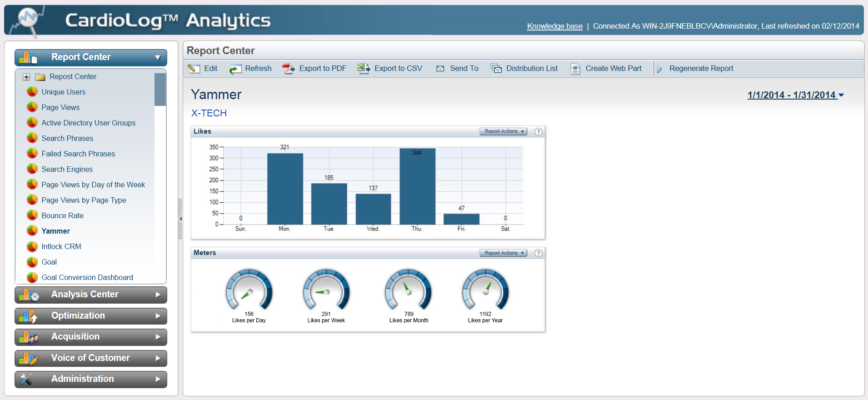
Task: Click the Likes per Month gauge
Action: [408, 290]
